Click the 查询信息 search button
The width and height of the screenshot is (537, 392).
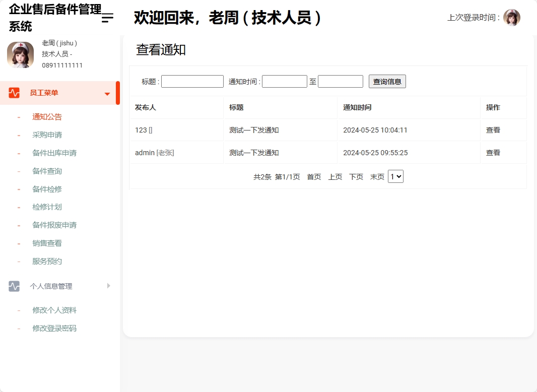click(387, 81)
